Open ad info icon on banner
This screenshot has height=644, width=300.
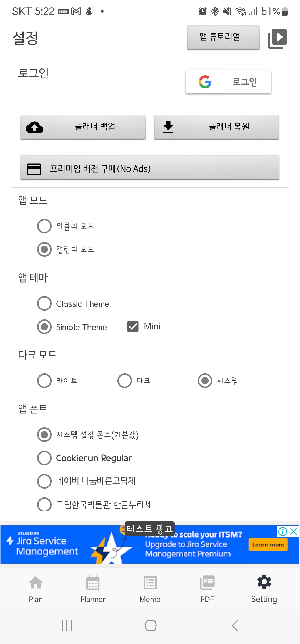(x=282, y=531)
